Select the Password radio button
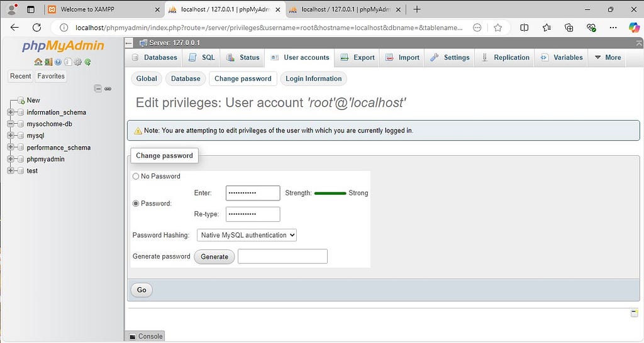 coord(136,204)
